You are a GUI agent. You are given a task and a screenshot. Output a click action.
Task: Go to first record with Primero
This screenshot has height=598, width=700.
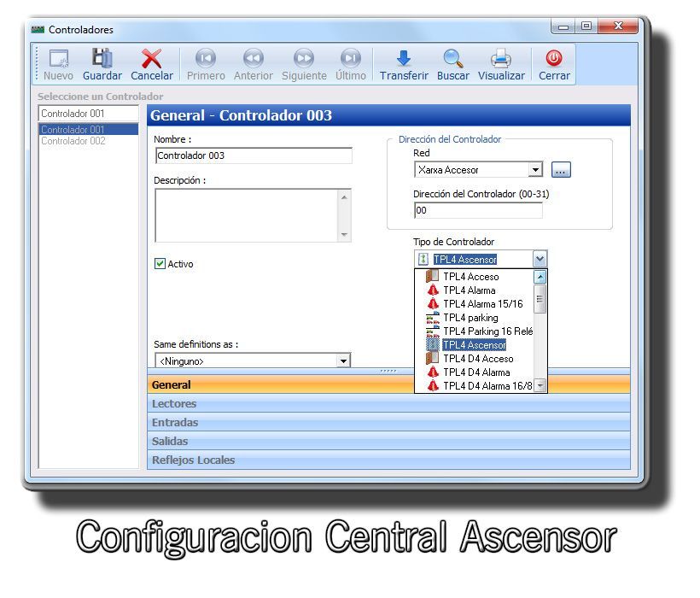tap(206, 58)
